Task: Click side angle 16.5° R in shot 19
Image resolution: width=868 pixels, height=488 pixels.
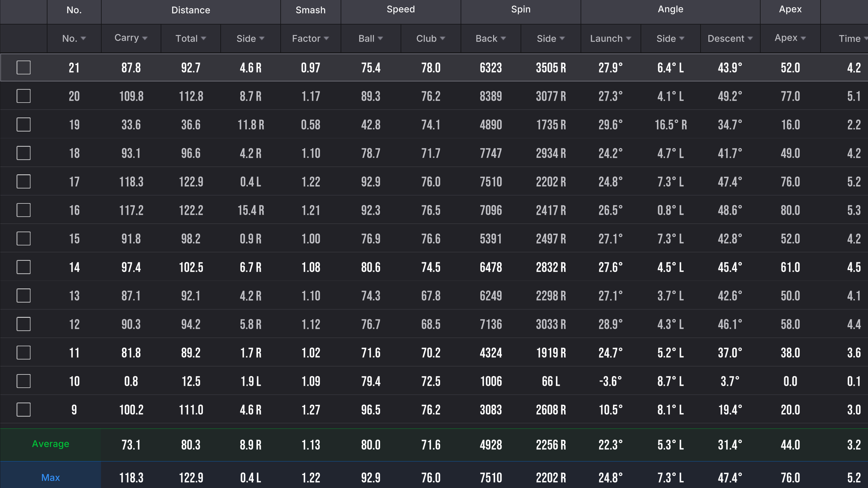Action: (x=671, y=125)
